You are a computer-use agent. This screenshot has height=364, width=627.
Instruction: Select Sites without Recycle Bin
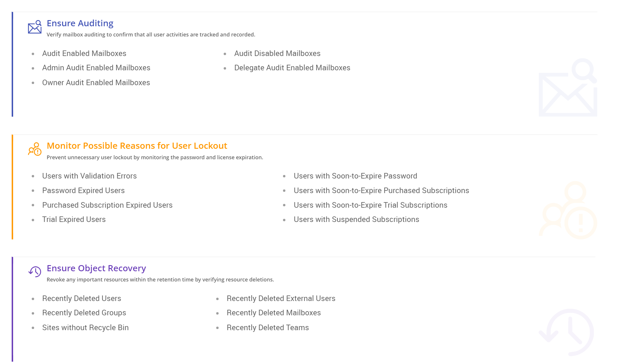[86, 328]
